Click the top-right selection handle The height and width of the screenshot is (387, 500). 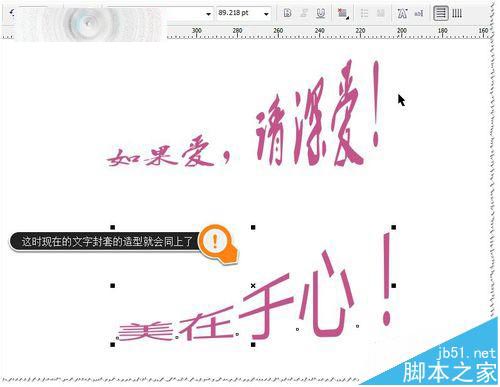tap(394, 227)
